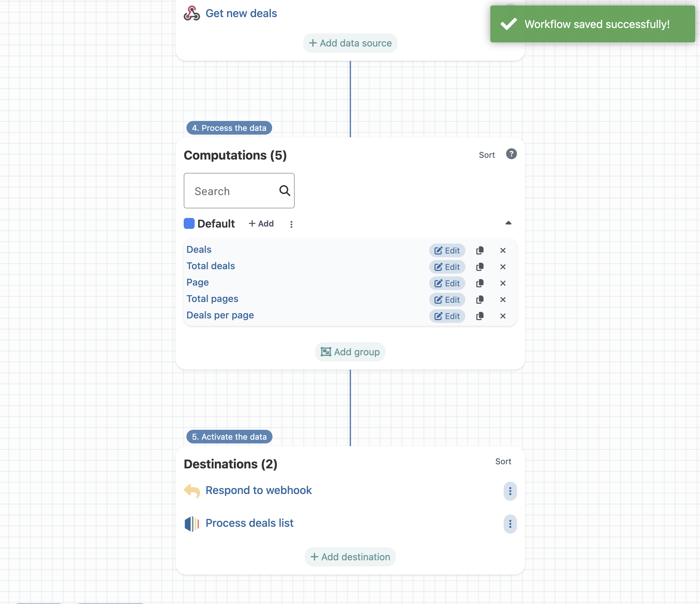Viewport: 700px width, 604px height.
Task: Sort the Computations list
Action: point(487,155)
